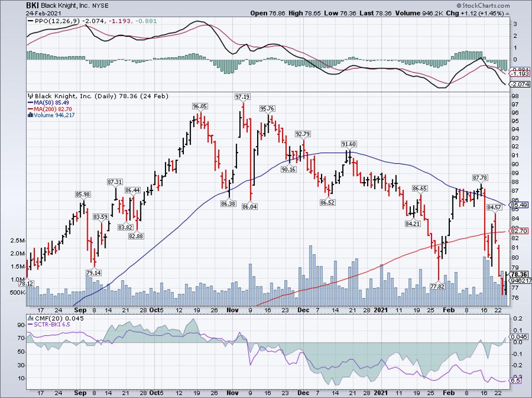Click the 86.65 price label

tap(420, 188)
